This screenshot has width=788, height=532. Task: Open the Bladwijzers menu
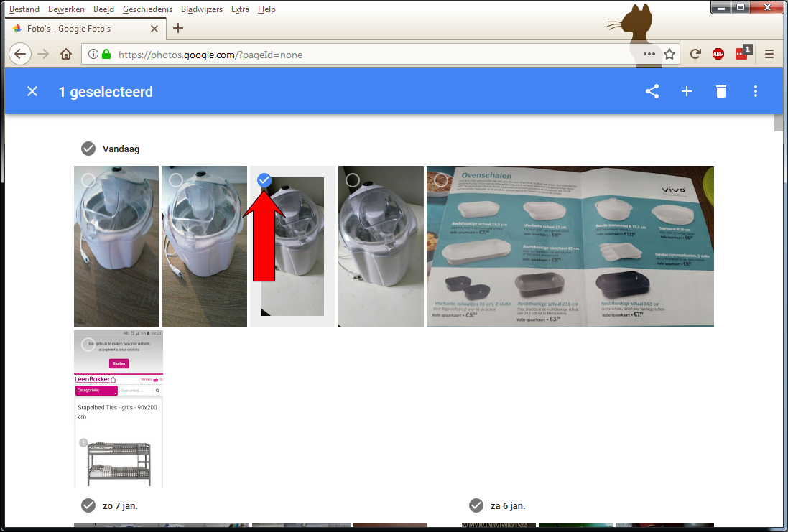point(202,9)
